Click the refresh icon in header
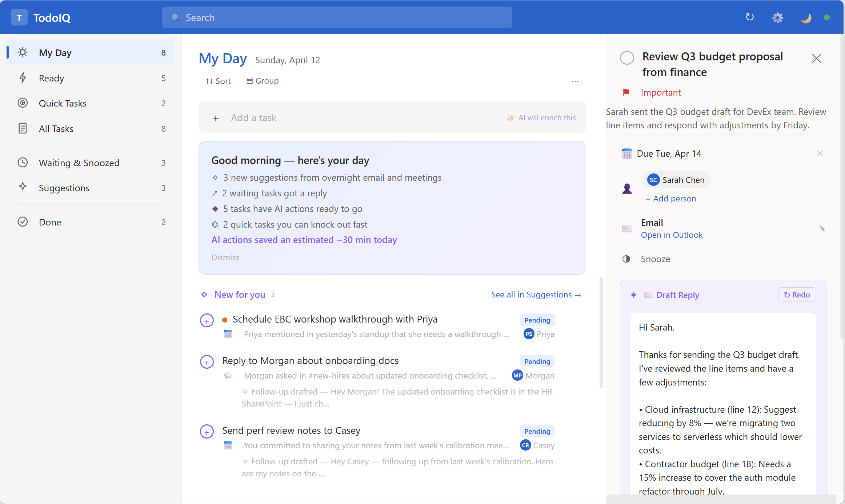 pos(749,17)
